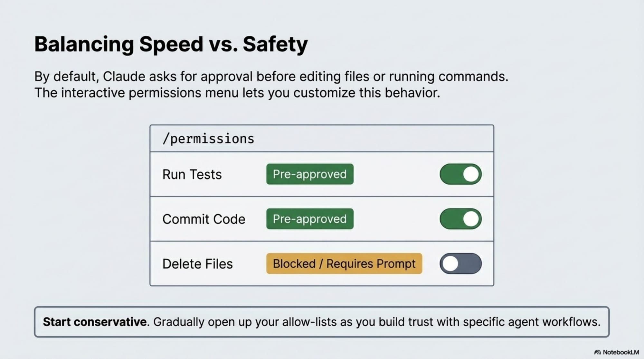Disable the Commit Code toggle switch
This screenshot has height=359, width=644.
(460, 219)
